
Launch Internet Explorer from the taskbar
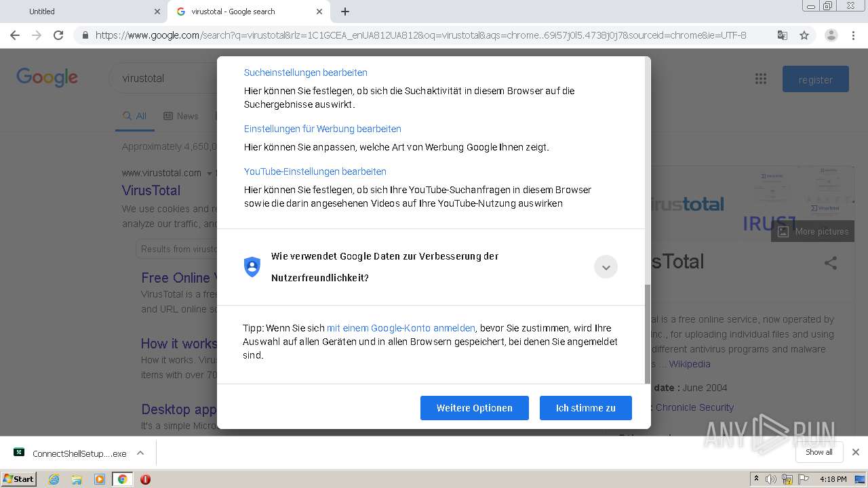[x=54, y=479]
